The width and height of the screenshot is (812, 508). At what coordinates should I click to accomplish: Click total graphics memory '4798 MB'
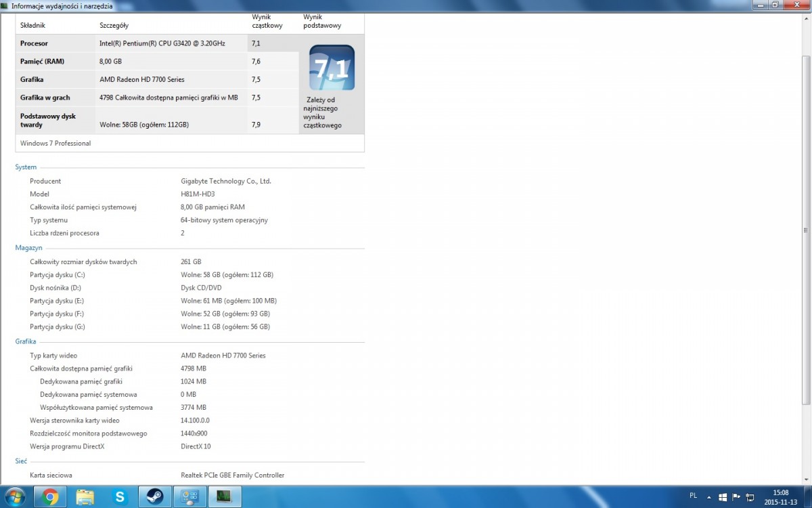(194, 368)
